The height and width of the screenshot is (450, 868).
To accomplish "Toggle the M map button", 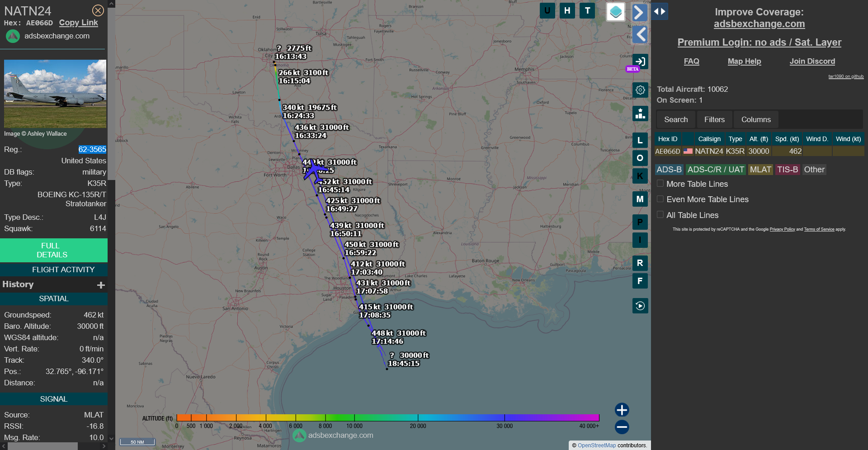I will (x=640, y=199).
